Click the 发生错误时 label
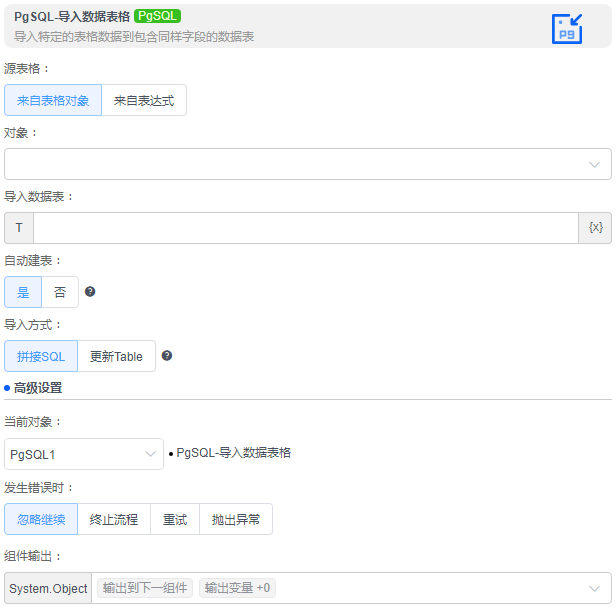 coord(38,488)
